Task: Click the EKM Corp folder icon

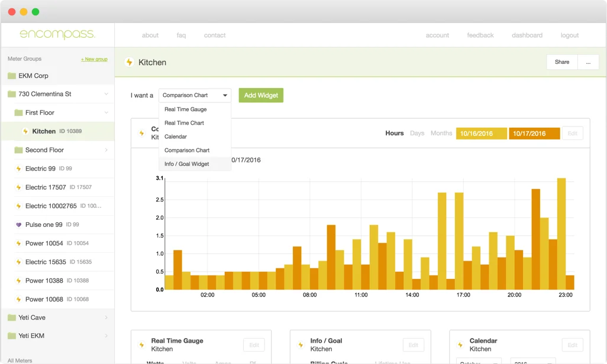Action: [12, 76]
